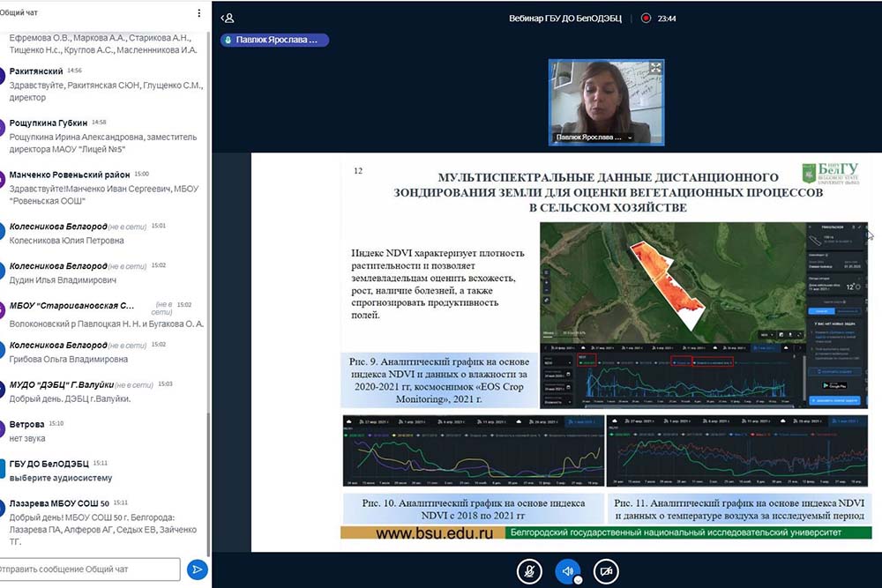882x588 pixels.
Task: Click the avatar next to Ветрова message
Action: coord(3,430)
